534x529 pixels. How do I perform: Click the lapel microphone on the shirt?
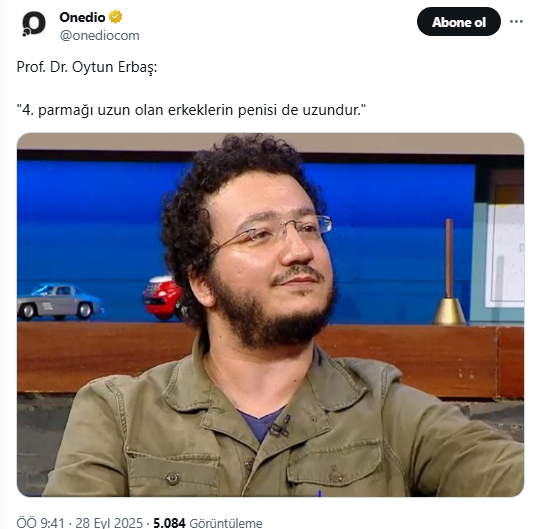281,427
